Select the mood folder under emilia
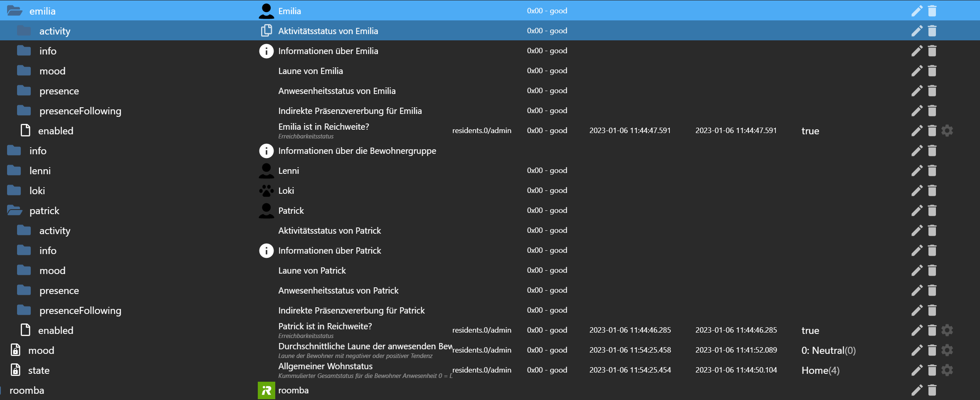The image size is (980, 400). point(52,71)
